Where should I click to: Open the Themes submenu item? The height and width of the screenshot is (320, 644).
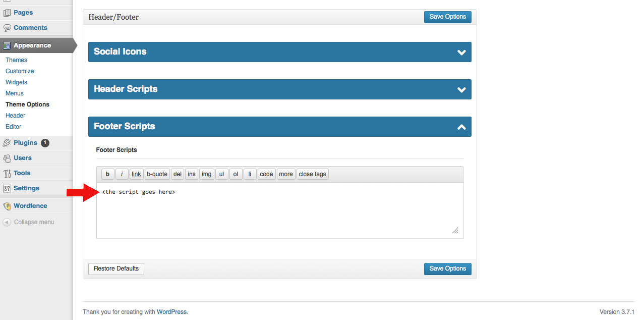click(16, 60)
